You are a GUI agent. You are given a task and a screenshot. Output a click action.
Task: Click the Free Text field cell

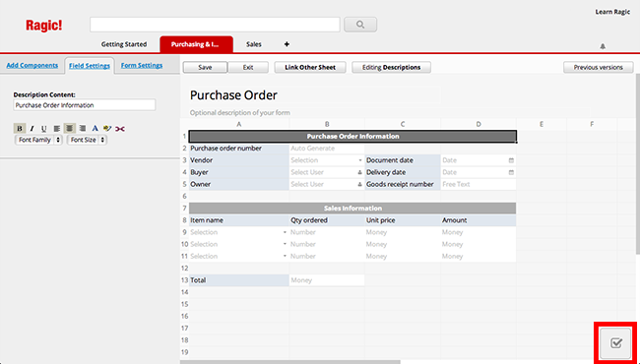pyautogui.click(x=479, y=184)
